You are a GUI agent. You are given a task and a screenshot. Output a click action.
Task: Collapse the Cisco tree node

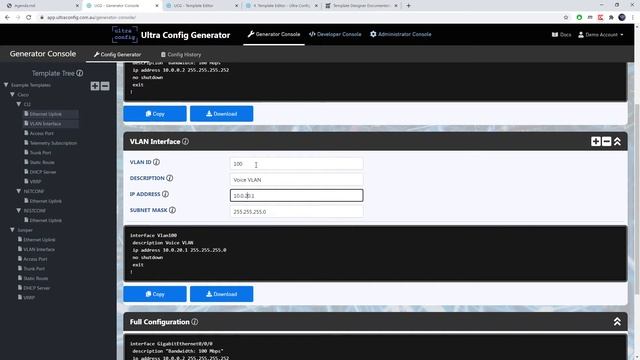coord(12,94)
